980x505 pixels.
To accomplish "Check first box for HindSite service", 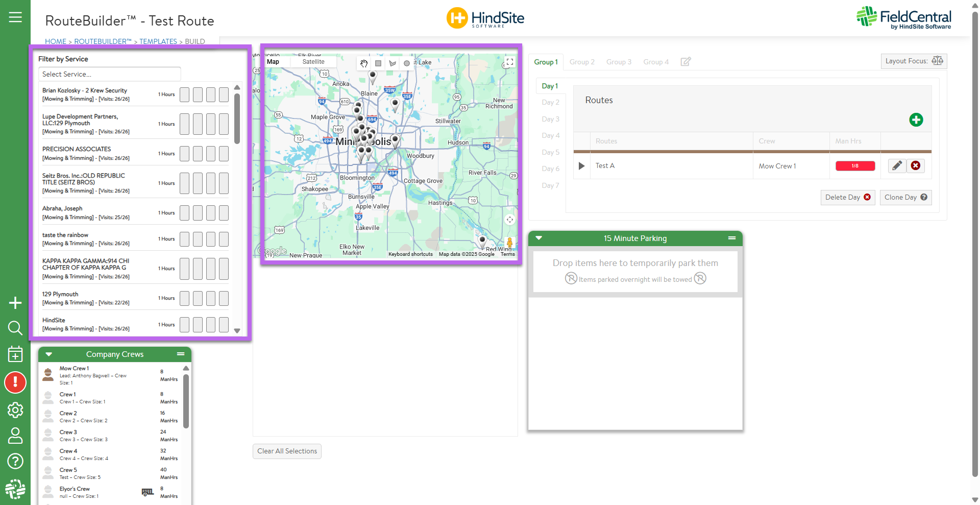I will [x=184, y=325].
